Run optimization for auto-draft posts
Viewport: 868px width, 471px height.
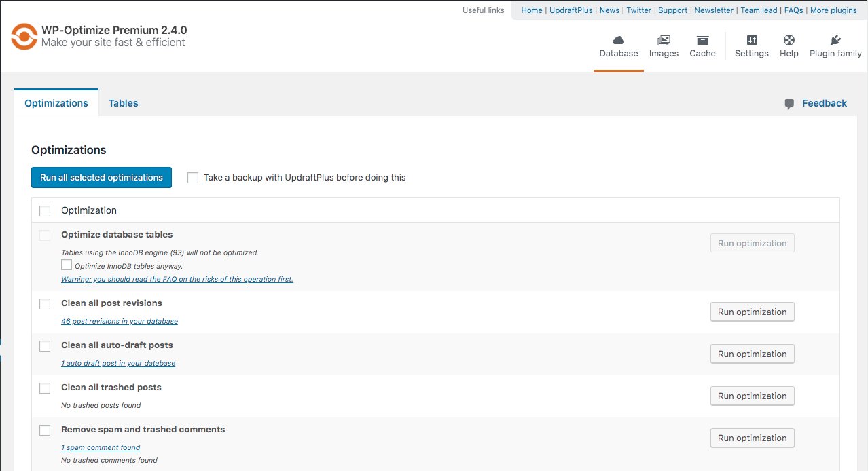[x=752, y=354]
